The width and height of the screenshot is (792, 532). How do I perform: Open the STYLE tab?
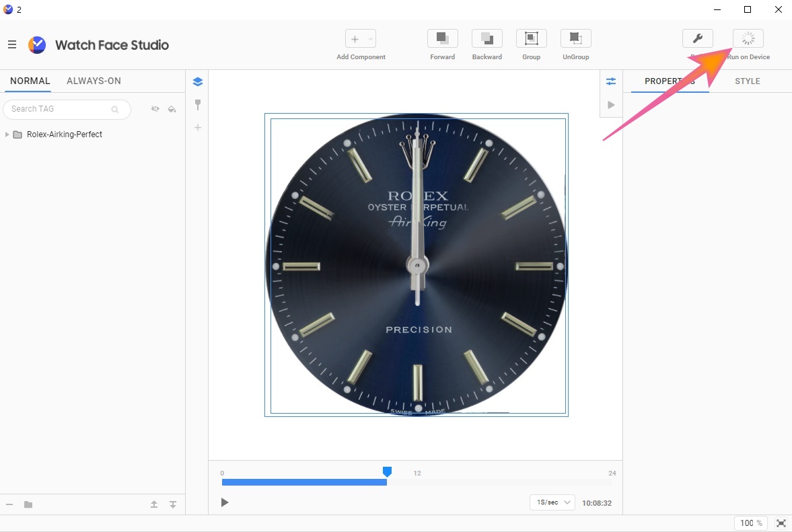click(748, 81)
